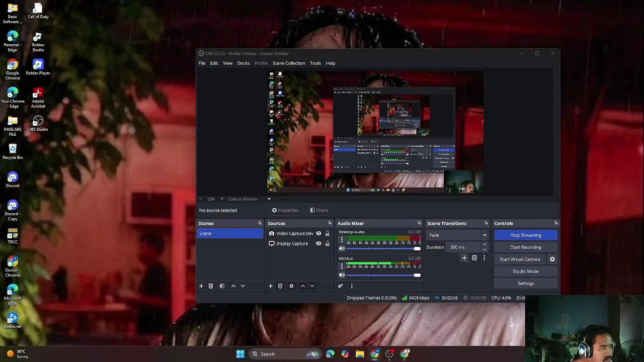Viewport: 644px width, 362px height.
Task: Open the View menu
Action: [227, 63]
